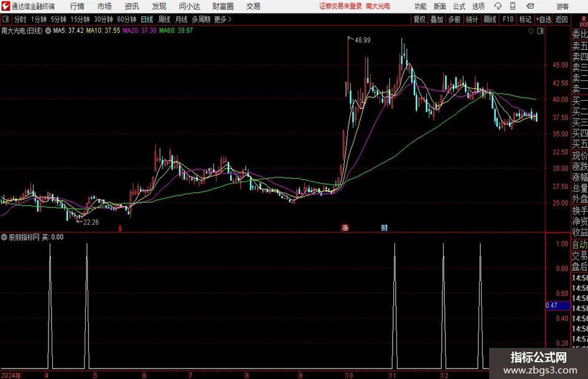Viewport: 588px width, 379px height.
Task: Click the 买: 0.00 indicator value
Action: 52,237
